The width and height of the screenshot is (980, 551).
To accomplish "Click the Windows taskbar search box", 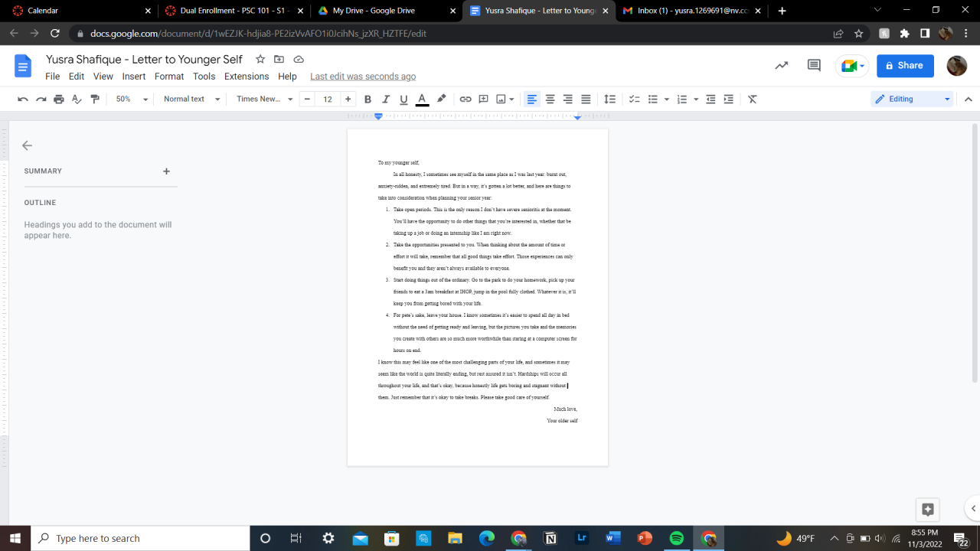I will [140, 538].
